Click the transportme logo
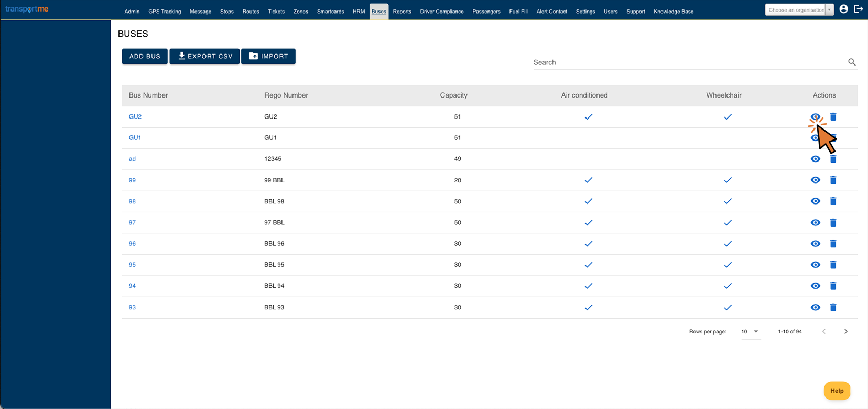Screen dimensions: 868x409 click(27, 9)
